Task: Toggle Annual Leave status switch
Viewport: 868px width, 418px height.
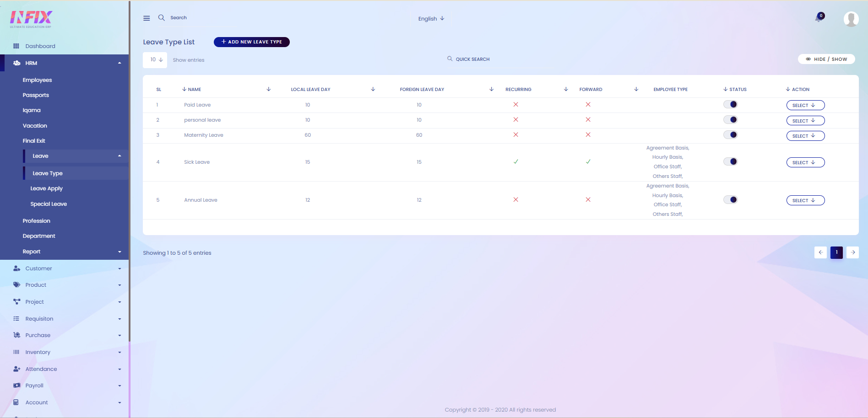Action: click(x=731, y=200)
